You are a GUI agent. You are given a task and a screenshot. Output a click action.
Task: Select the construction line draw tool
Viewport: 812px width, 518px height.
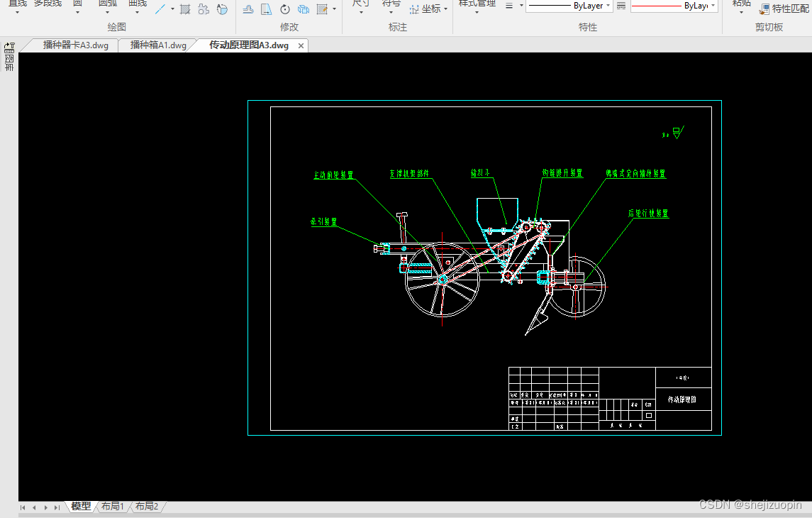point(160,9)
